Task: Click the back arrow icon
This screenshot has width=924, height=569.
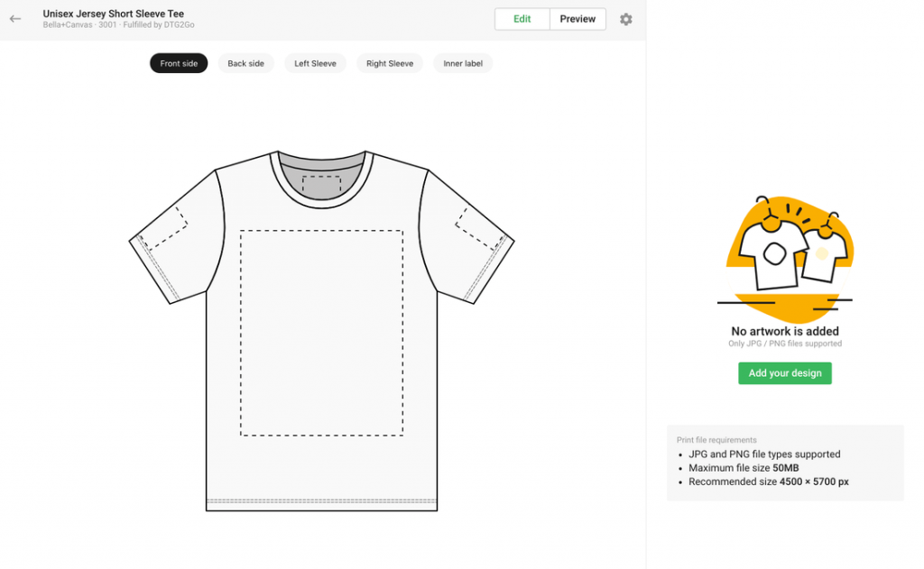Action: pos(15,19)
